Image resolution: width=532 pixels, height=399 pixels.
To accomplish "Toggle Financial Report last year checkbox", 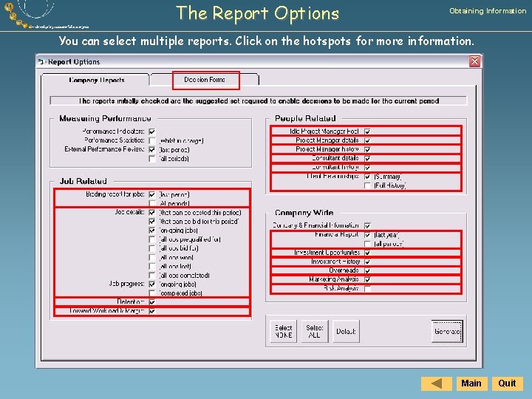I will point(367,235).
